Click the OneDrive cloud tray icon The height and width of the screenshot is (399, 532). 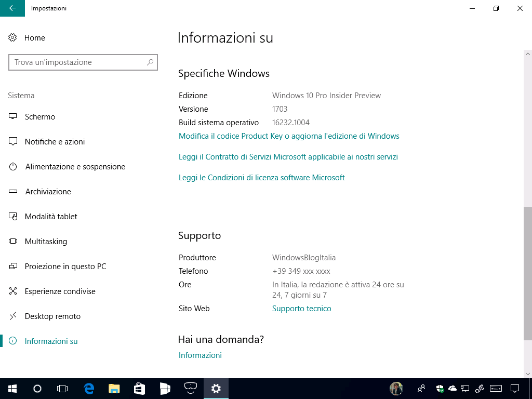(453, 389)
